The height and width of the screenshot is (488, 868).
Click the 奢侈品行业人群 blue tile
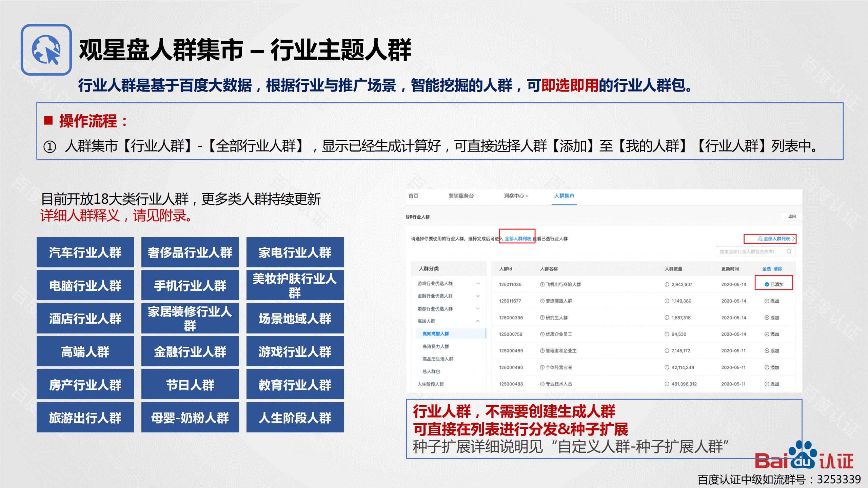[190, 252]
